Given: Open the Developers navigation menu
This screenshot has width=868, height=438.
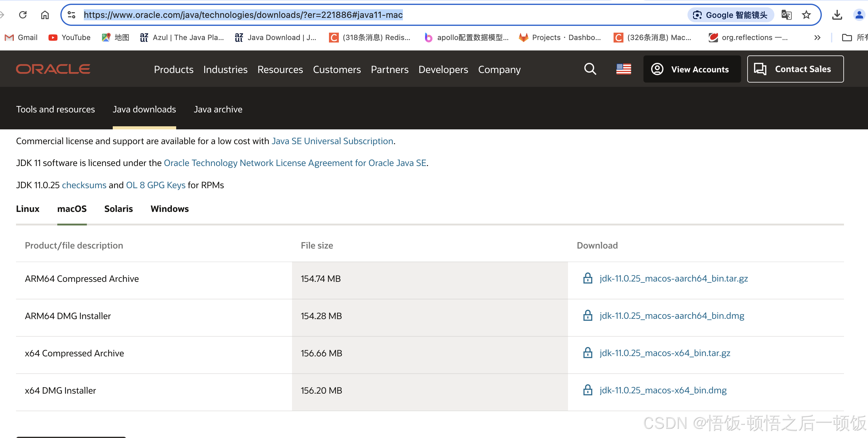Looking at the screenshot, I should pyautogui.click(x=443, y=69).
